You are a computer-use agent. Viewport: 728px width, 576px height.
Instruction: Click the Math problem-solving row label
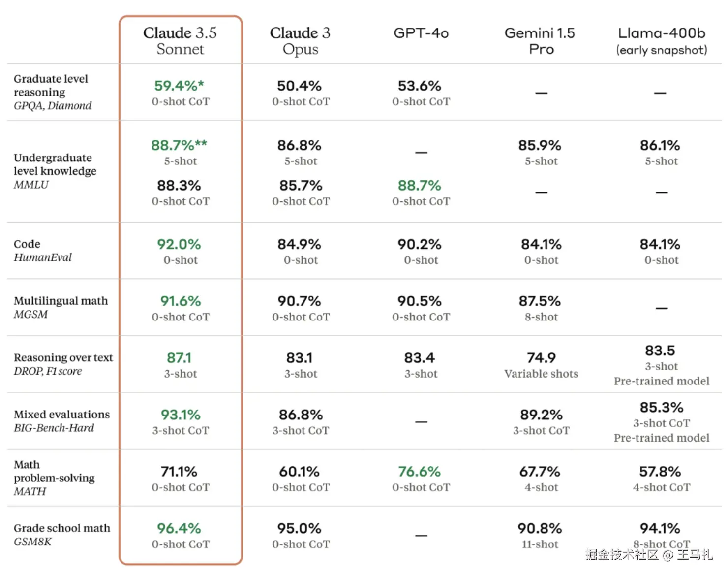pos(54,478)
